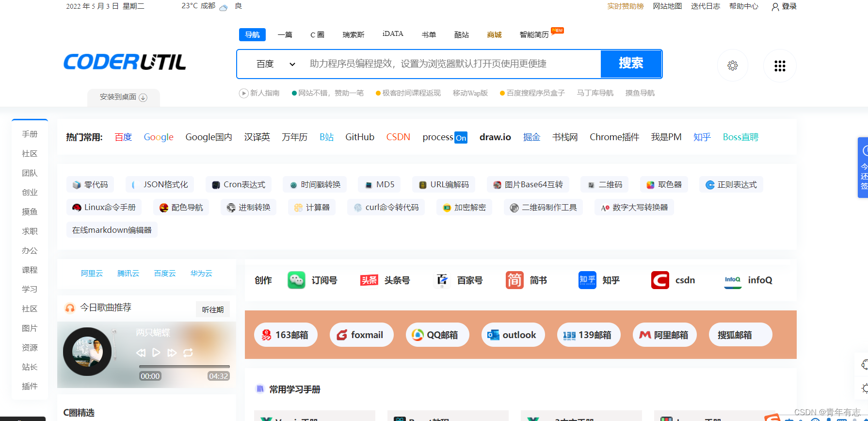Select 手册 in the left sidebar
Image resolution: width=868 pixels, height=421 pixels.
(x=30, y=134)
